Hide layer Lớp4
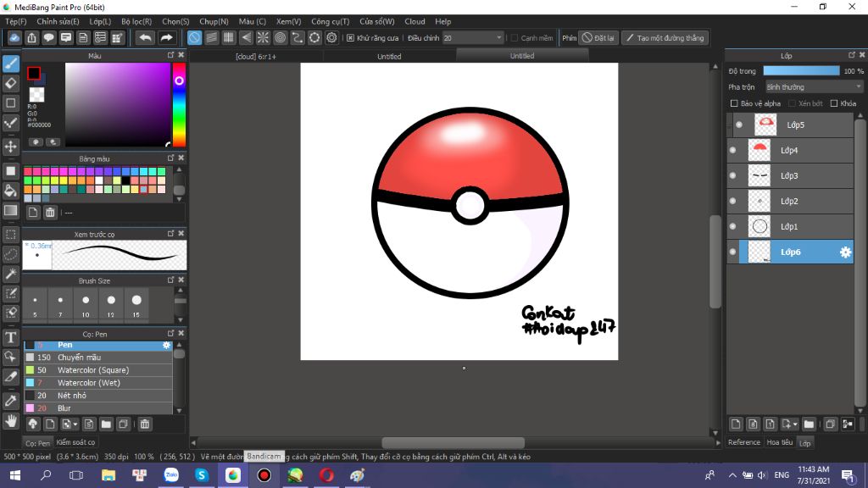The width and height of the screenshot is (868, 488). click(733, 151)
